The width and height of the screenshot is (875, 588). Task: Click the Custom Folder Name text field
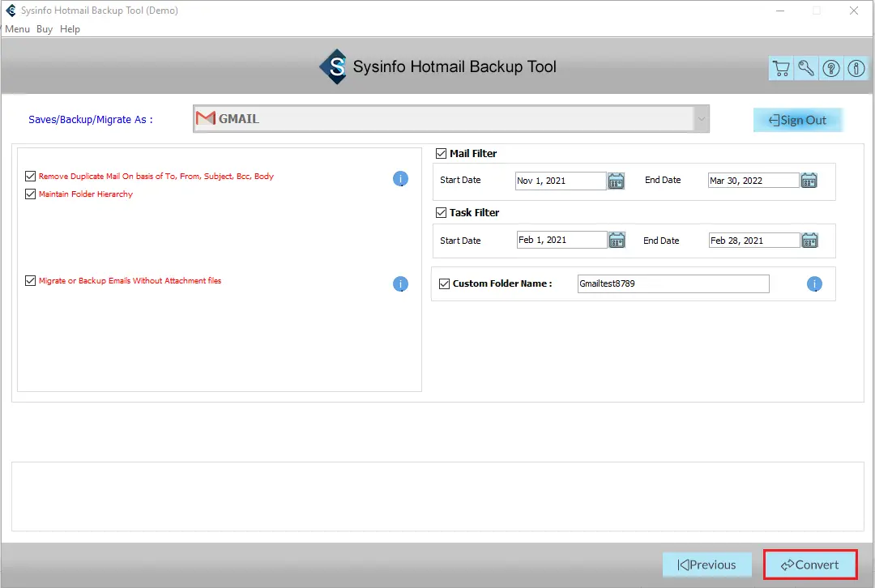tap(672, 283)
